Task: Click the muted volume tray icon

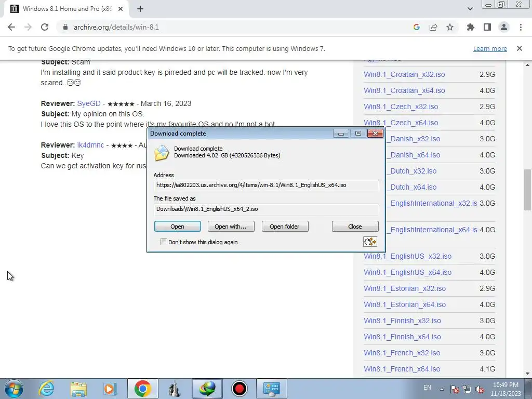Action: tap(480, 389)
